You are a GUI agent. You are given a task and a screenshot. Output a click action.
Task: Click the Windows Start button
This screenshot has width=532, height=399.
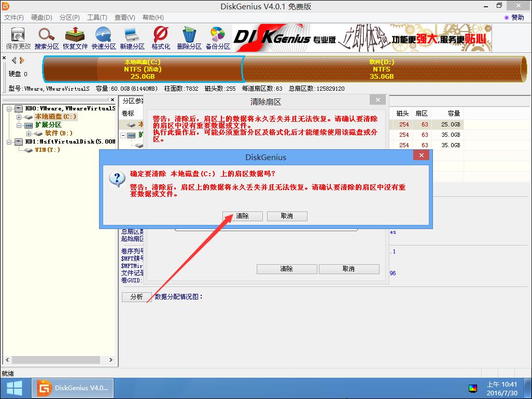pyautogui.click(x=14, y=388)
